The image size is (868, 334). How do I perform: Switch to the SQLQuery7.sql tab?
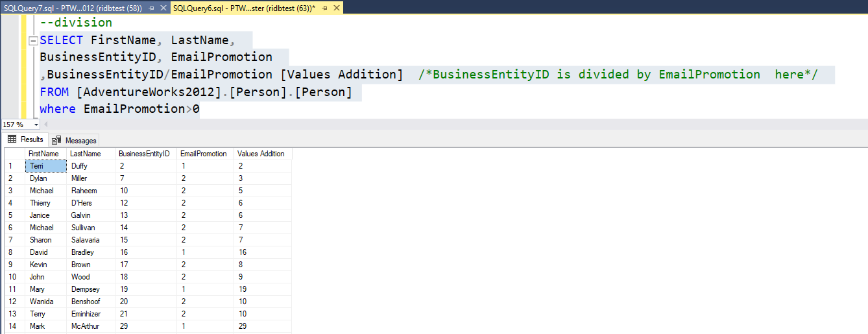[72, 7]
